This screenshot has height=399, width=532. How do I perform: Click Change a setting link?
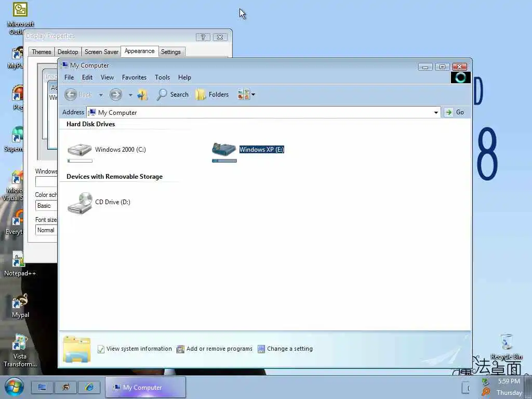[285, 349]
